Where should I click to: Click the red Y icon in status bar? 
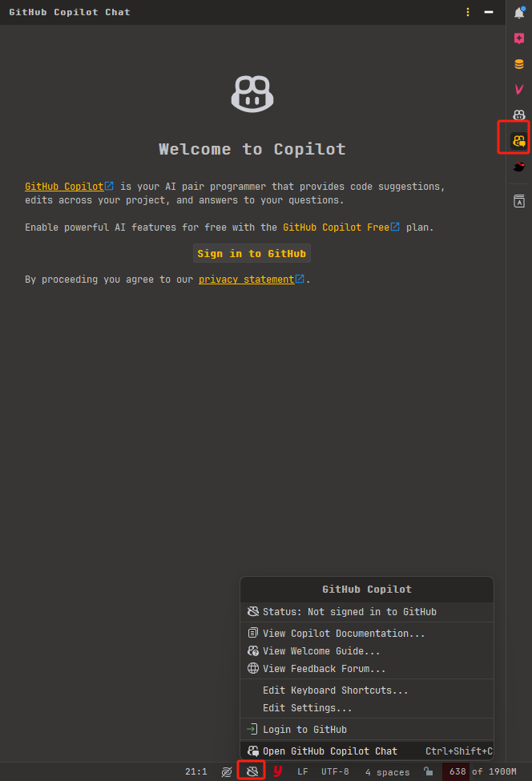(x=278, y=771)
